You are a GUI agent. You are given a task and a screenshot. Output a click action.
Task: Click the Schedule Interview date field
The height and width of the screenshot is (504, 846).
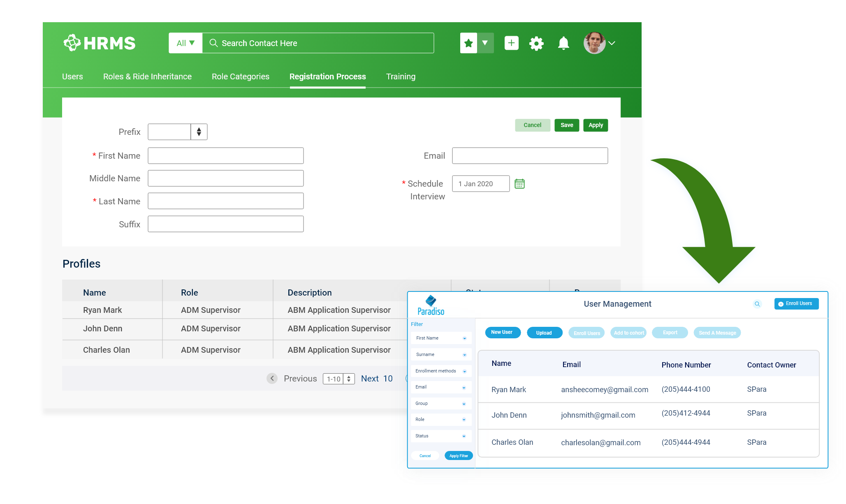click(481, 184)
